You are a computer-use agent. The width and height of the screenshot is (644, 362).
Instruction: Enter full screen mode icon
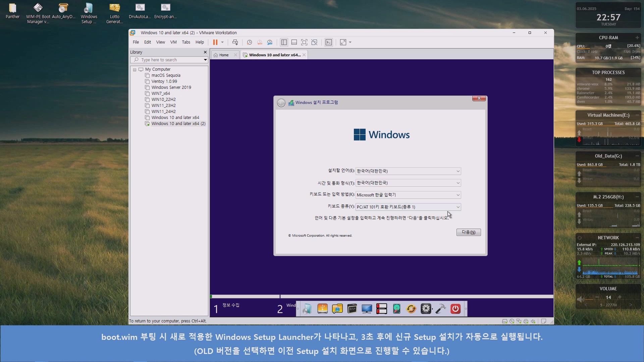click(304, 42)
